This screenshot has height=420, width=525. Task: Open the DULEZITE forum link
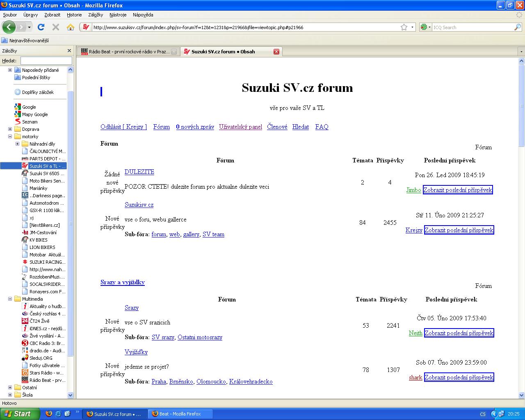click(139, 172)
